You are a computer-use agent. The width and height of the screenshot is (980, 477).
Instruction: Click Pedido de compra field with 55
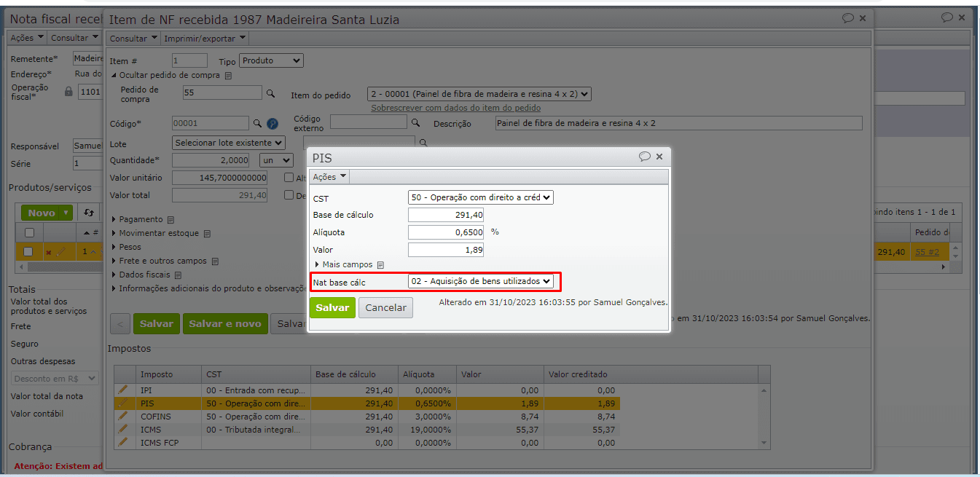point(222,92)
